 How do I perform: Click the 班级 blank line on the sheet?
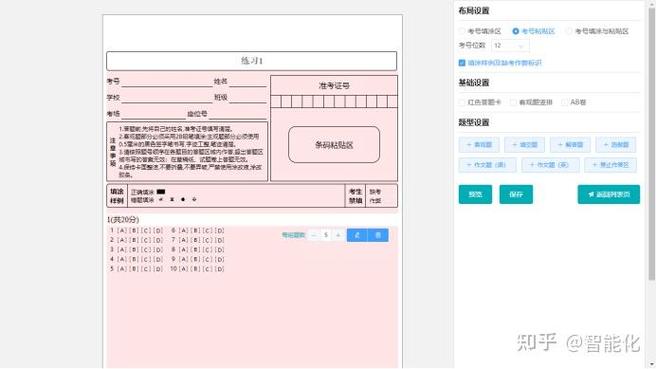pos(248,98)
